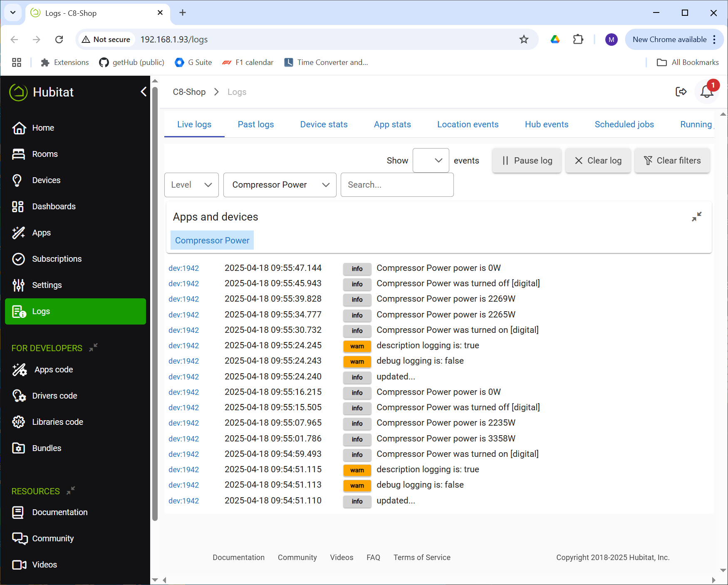Focus the Search log field
Screen dimensions: 728x585
click(x=397, y=185)
